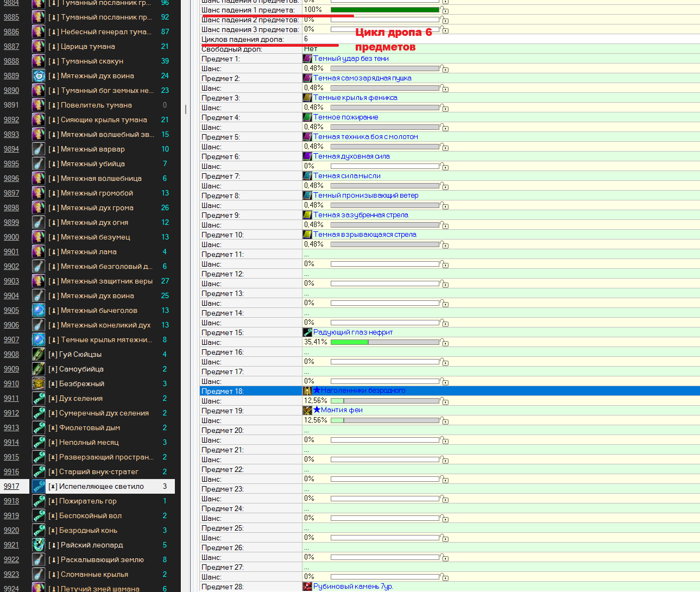The height and width of the screenshot is (592, 700).
Task: Click the Рубиновый камень 7ур. gem icon
Action: tap(307, 587)
